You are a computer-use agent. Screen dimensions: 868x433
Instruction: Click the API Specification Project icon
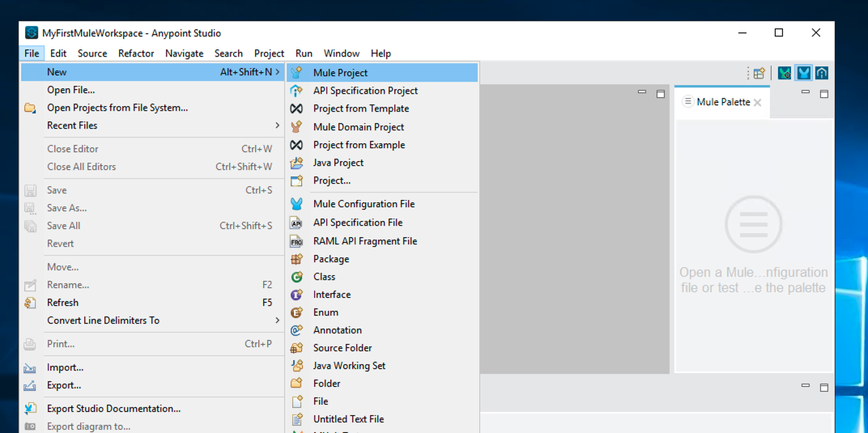click(x=296, y=91)
